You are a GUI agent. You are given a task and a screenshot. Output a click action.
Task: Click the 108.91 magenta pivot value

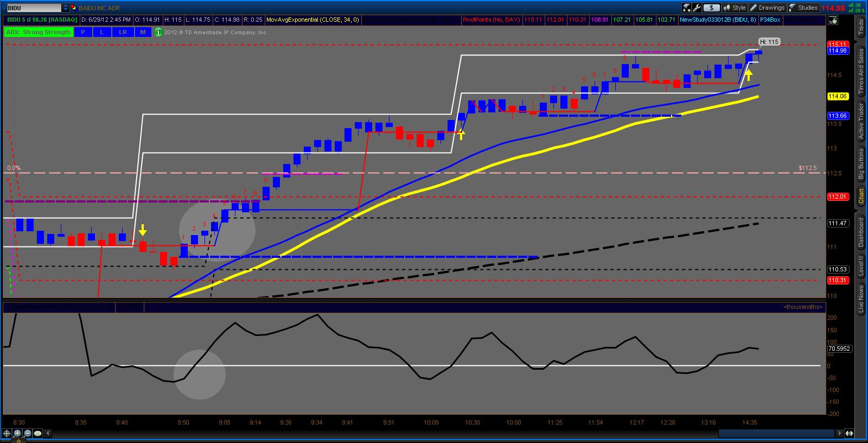tap(599, 20)
